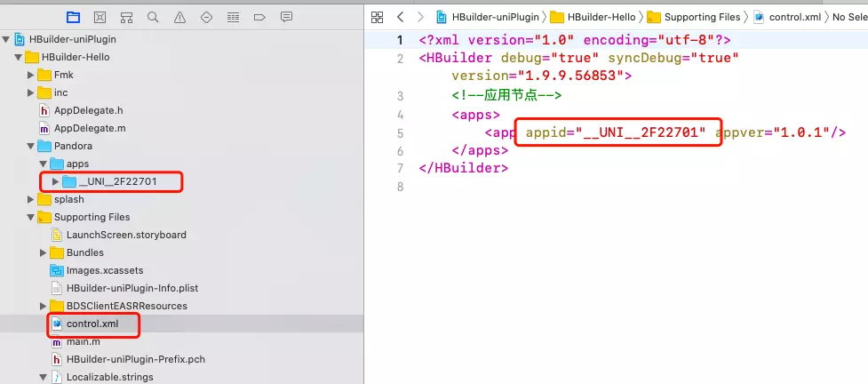Show the Issue navigator warning icon
Screen dimensions: 868x384
click(179, 17)
